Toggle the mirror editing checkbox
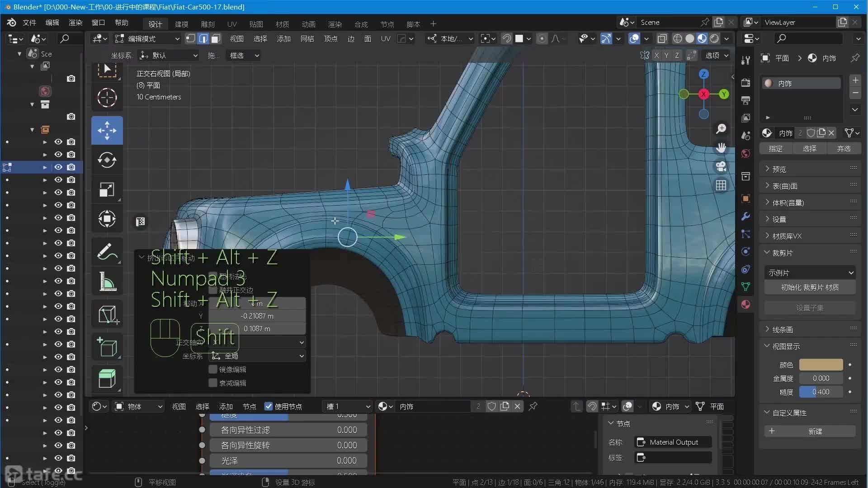 pos(213,369)
